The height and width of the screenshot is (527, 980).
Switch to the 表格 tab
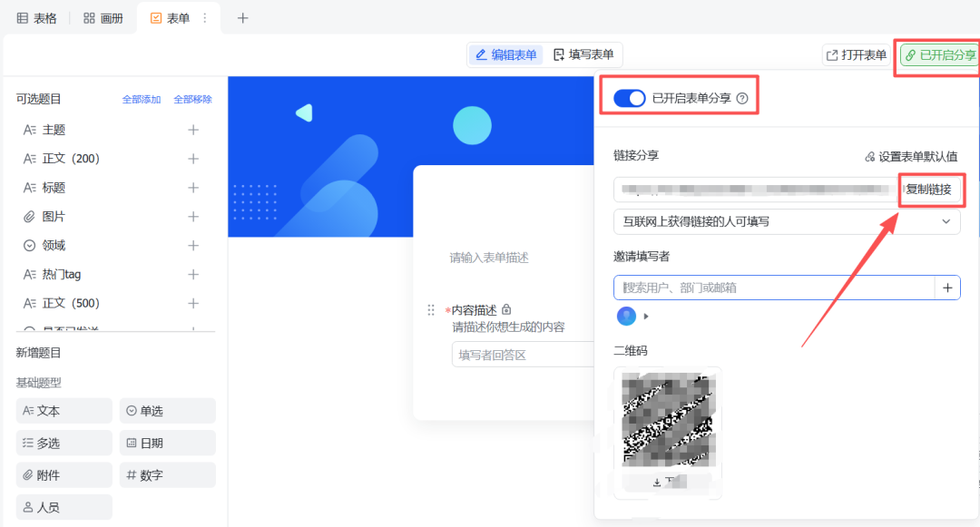click(36, 17)
